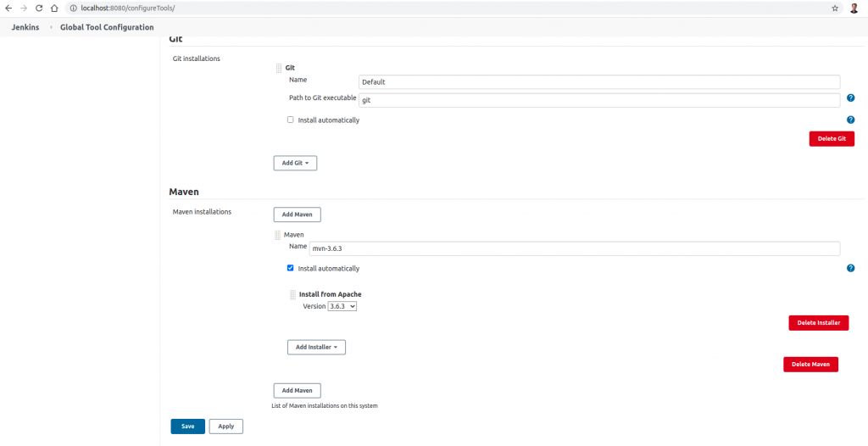Save the tool configuration
Screen dimensions: 868x446
coord(187,426)
